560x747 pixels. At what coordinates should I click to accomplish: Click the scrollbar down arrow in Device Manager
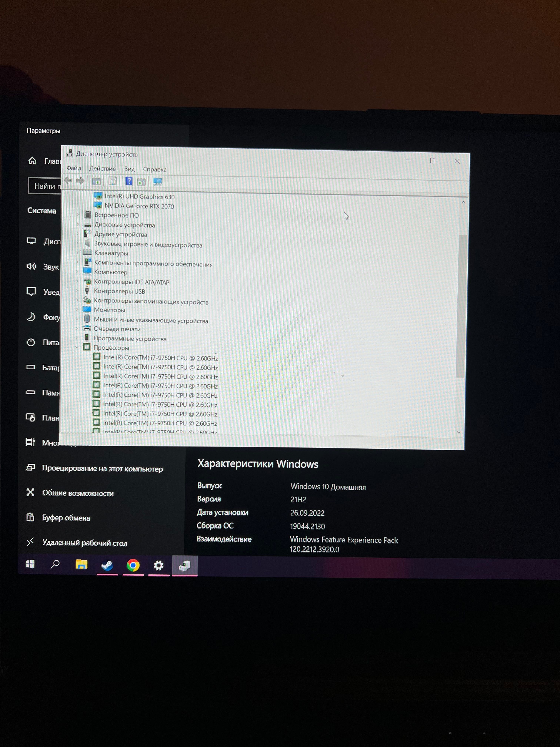point(459,432)
